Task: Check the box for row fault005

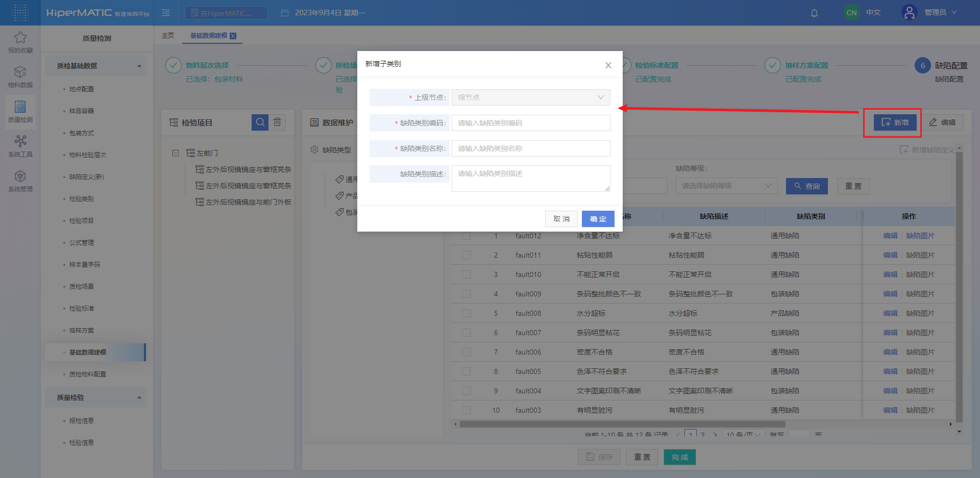Action: (x=467, y=371)
